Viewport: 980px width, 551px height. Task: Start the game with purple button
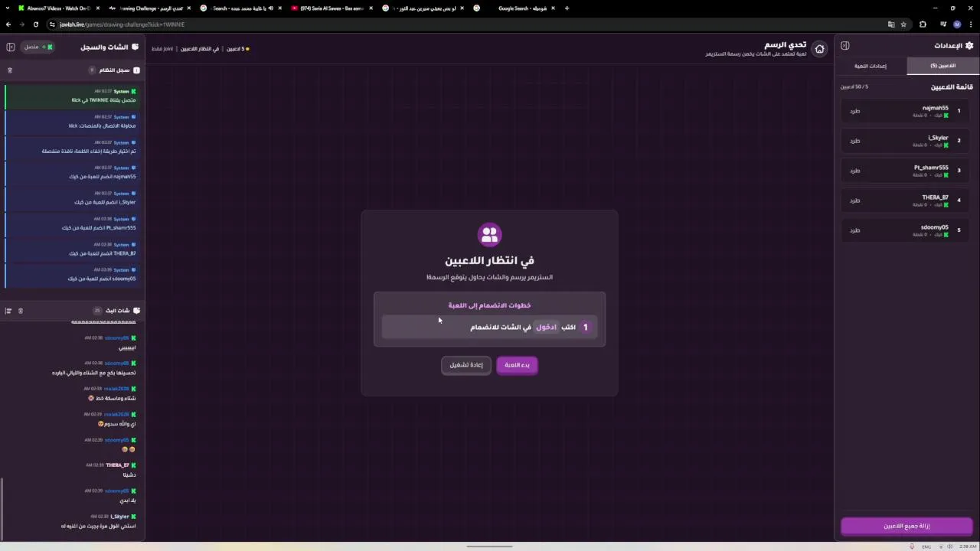[517, 365]
